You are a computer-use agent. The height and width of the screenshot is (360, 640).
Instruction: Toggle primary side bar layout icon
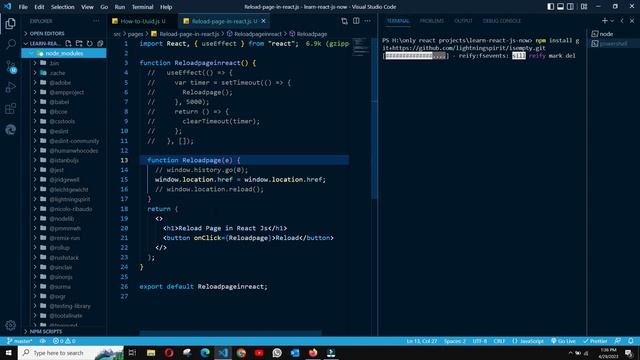pos(551,7)
